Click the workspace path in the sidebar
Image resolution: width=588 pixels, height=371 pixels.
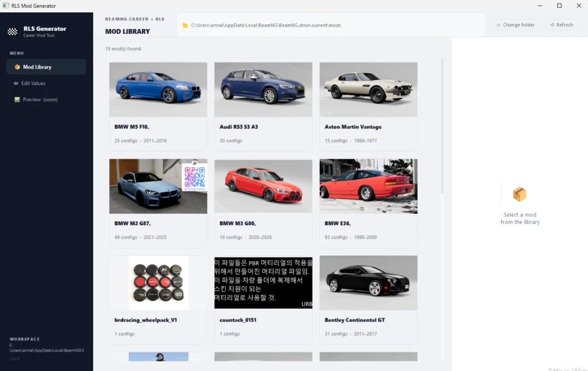coord(46,348)
